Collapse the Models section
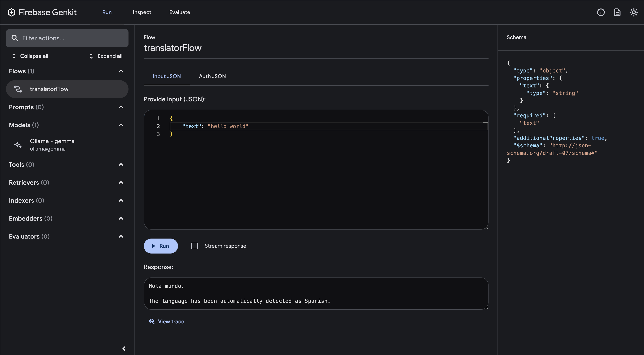 point(121,125)
